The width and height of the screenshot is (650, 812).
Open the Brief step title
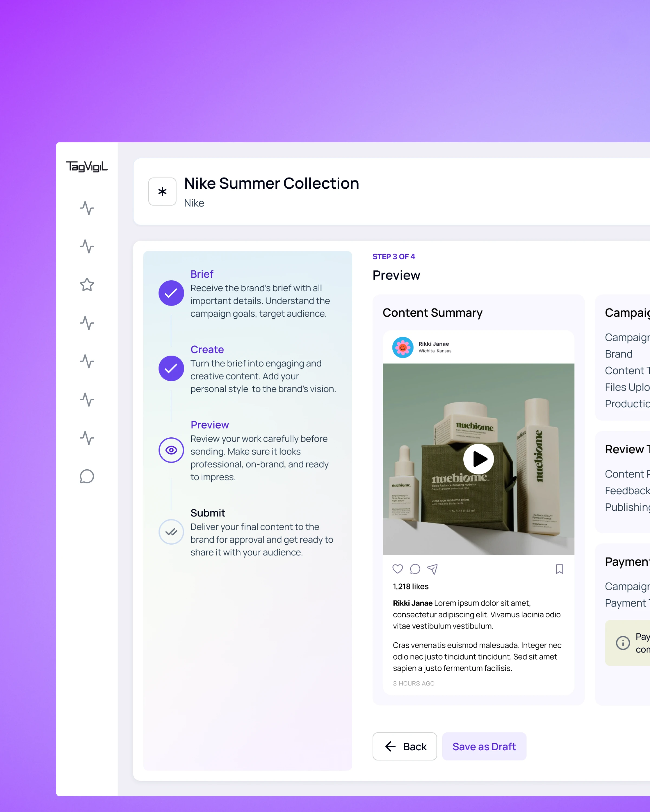[x=201, y=274]
